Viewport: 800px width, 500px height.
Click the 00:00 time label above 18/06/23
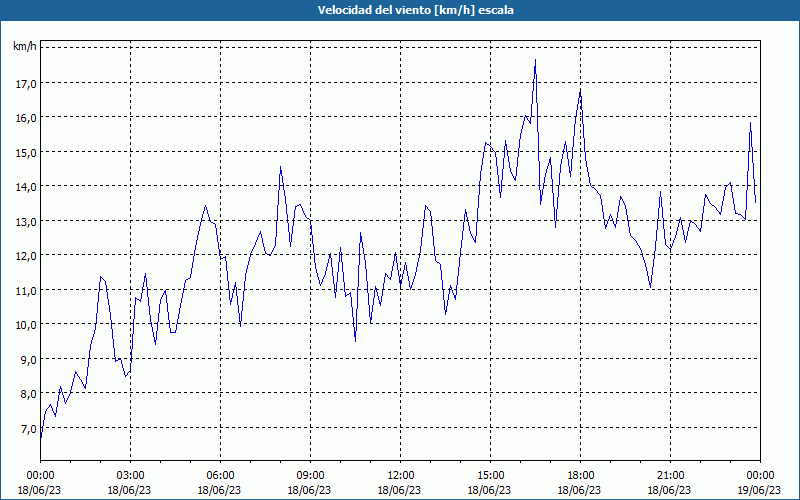[40, 476]
